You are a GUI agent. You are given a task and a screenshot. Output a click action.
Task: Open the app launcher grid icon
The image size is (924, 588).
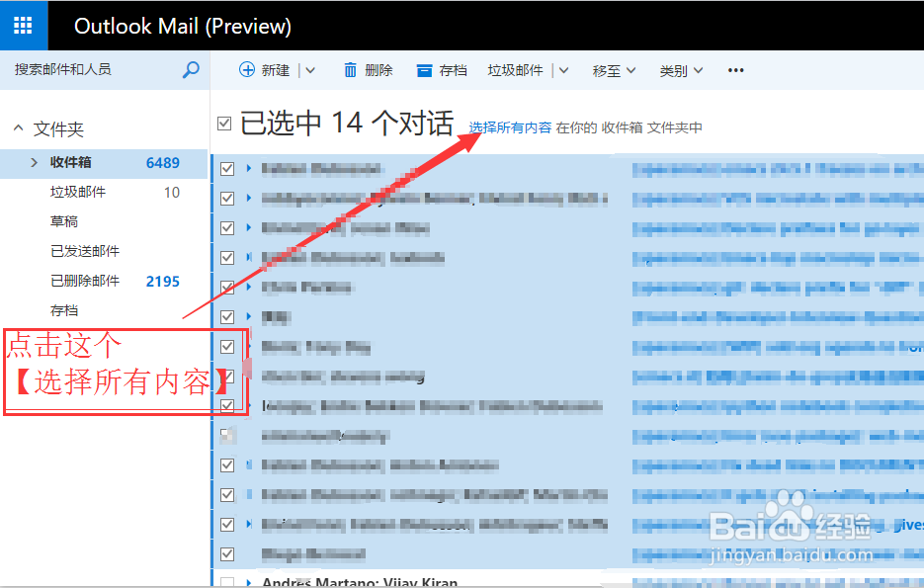[x=23, y=26]
